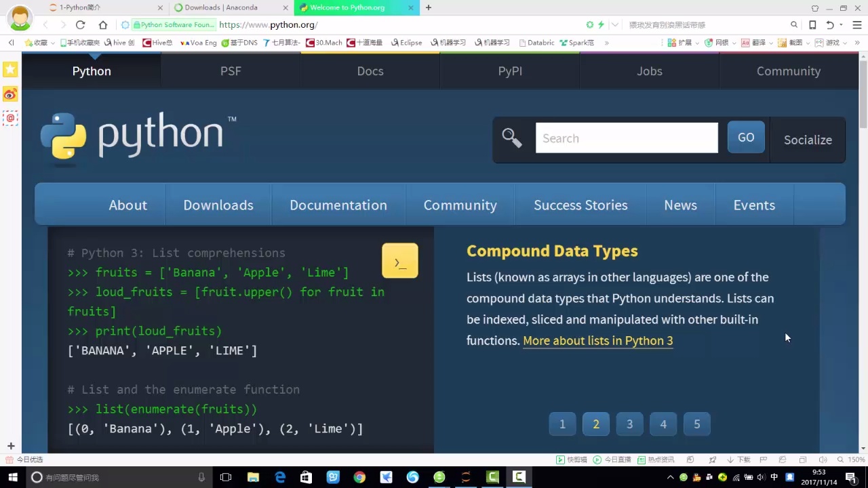The height and width of the screenshot is (488, 868).
Task: Open Chrome from the taskbar
Action: pos(359,477)
